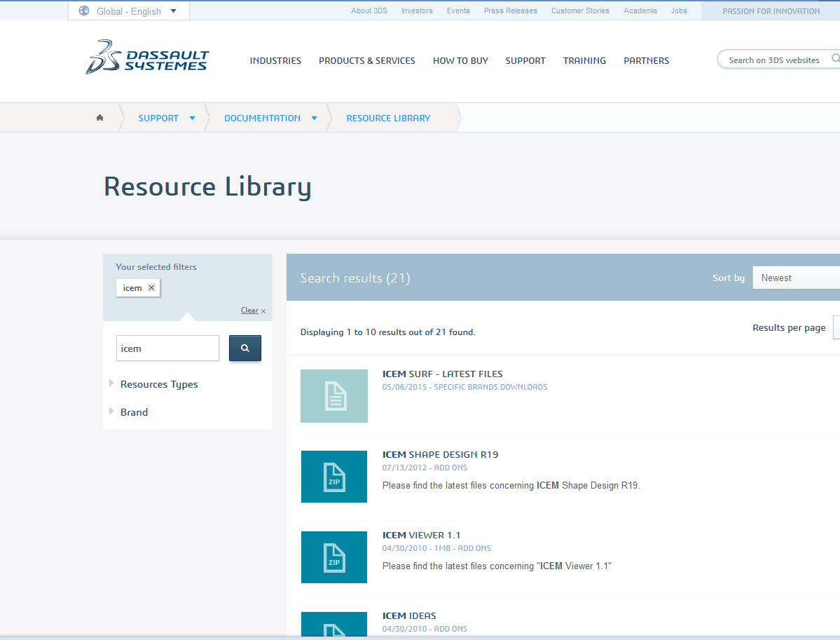Open the Support main menu

tap(525, 60)
